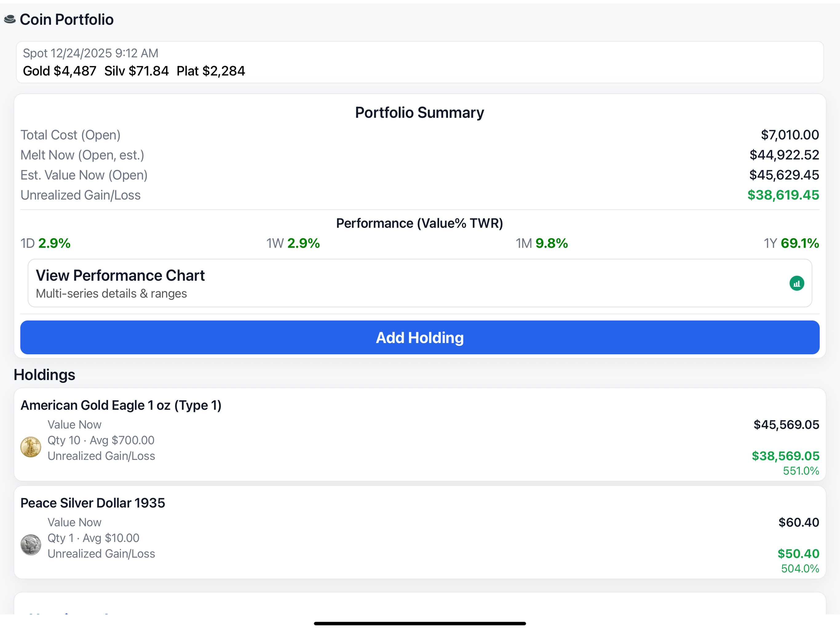The image size is (840, 630).
Task: Click the 1D 2.9% performance figure
Action: (45, 244)
